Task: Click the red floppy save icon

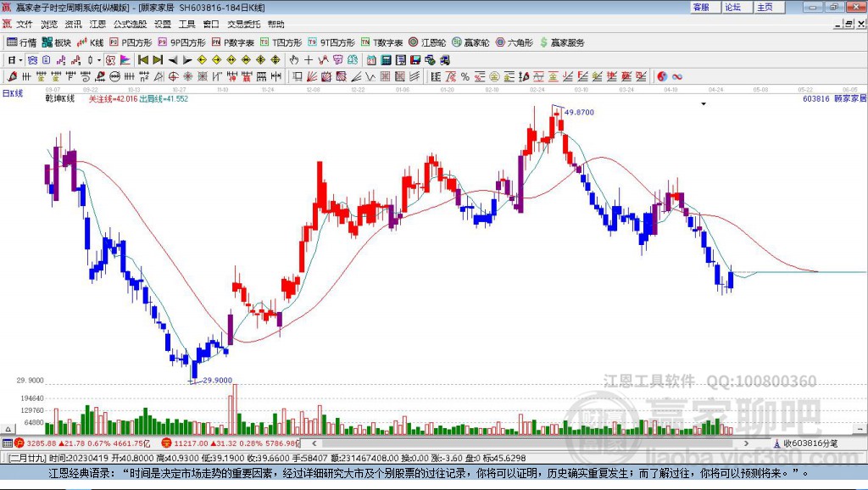Action: [415, 60]
